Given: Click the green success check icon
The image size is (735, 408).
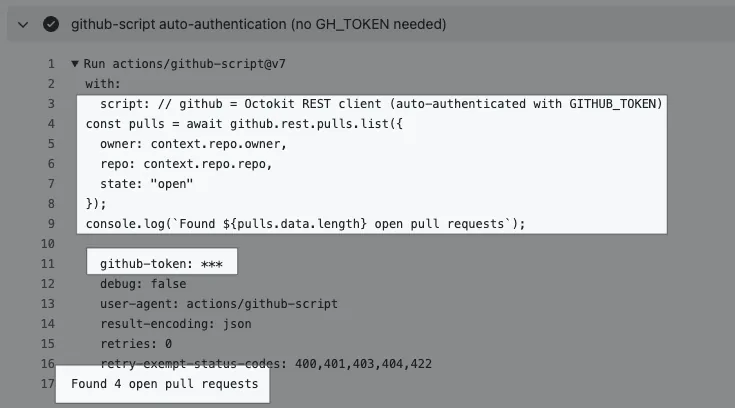Looking at the screenshot, I should pos(50,24).
